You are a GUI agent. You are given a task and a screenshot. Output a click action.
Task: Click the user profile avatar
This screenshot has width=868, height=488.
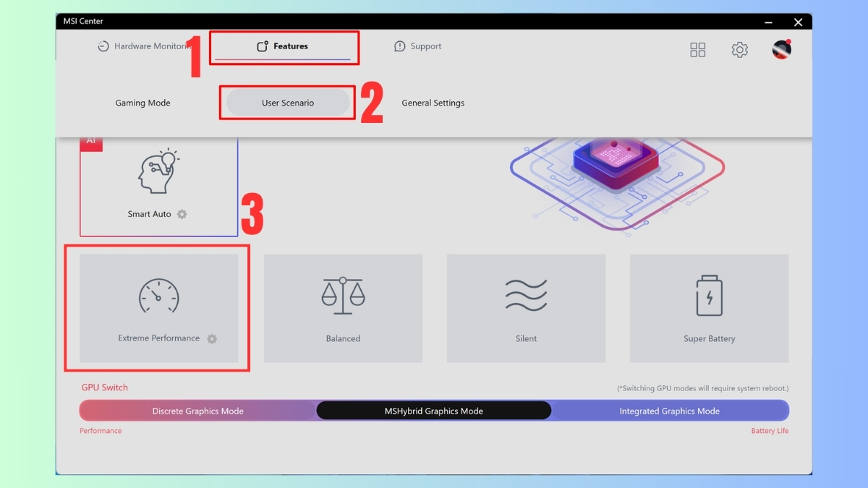[x=782, y=49]
